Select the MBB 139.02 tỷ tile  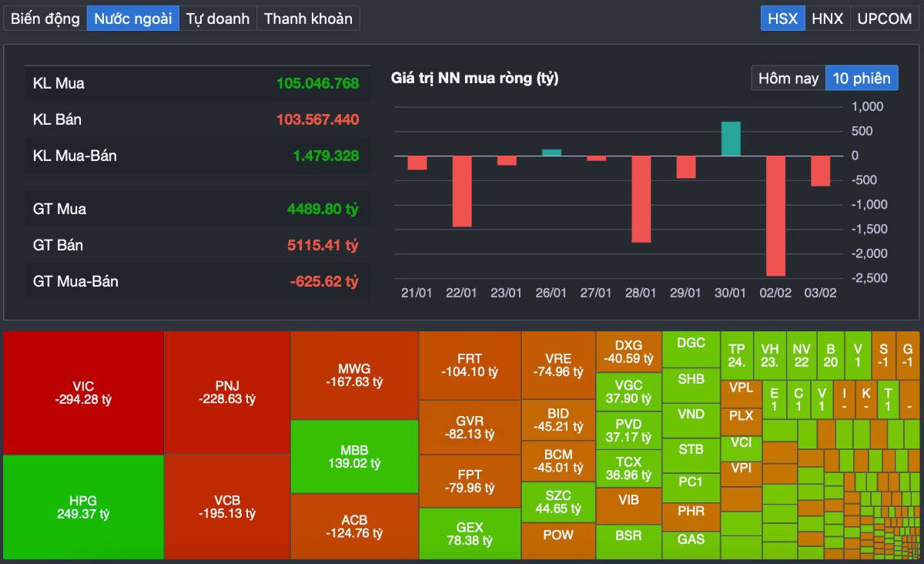[x=354, y=457]
